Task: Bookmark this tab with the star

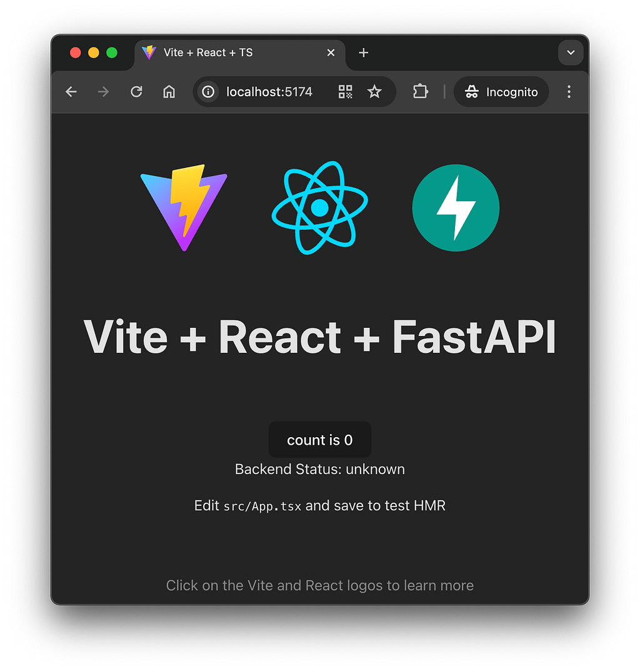Action: point(374,92)
